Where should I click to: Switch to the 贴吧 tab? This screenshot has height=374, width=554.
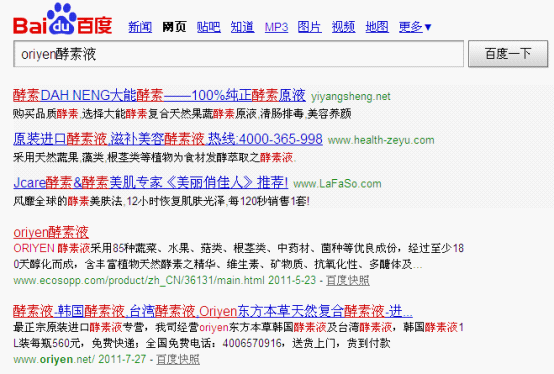208,27
